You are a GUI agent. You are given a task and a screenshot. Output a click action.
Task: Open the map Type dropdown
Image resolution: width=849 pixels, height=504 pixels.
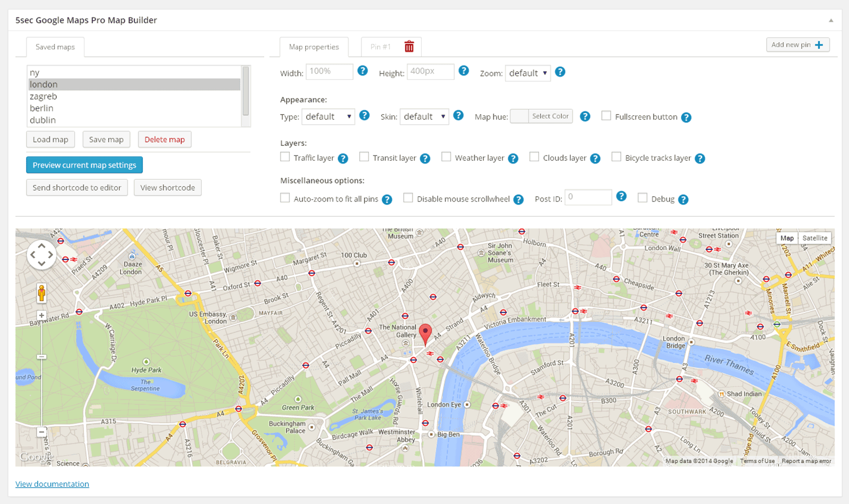pyautogui.click(x=328, y=116)
